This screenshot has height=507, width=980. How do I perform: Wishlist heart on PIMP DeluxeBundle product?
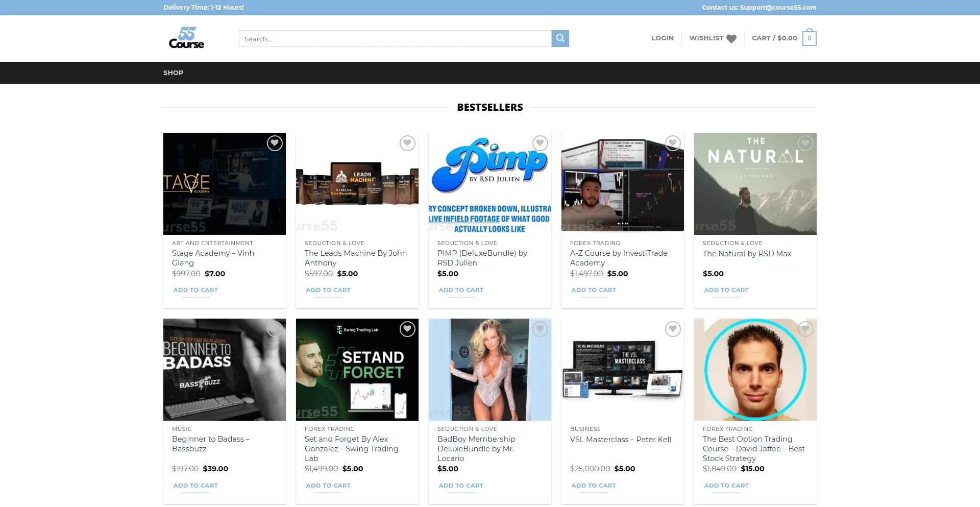pyautogui.click(x=540, y=143)
